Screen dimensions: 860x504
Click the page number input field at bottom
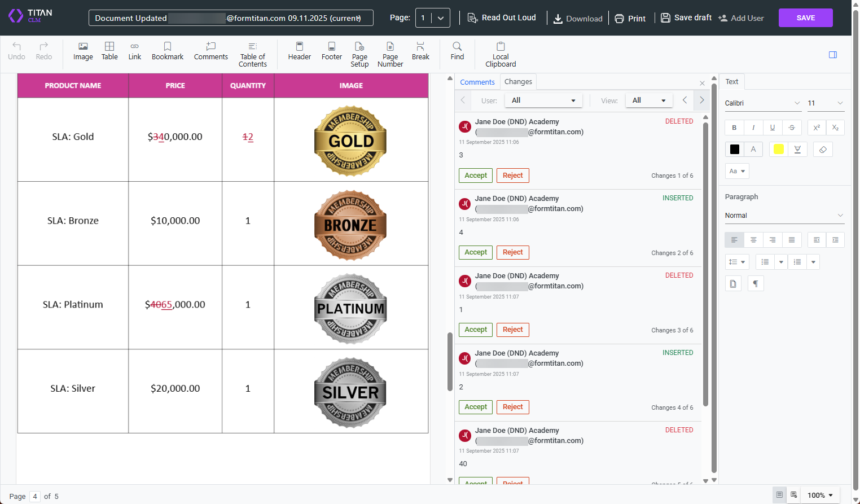point(34,496)
